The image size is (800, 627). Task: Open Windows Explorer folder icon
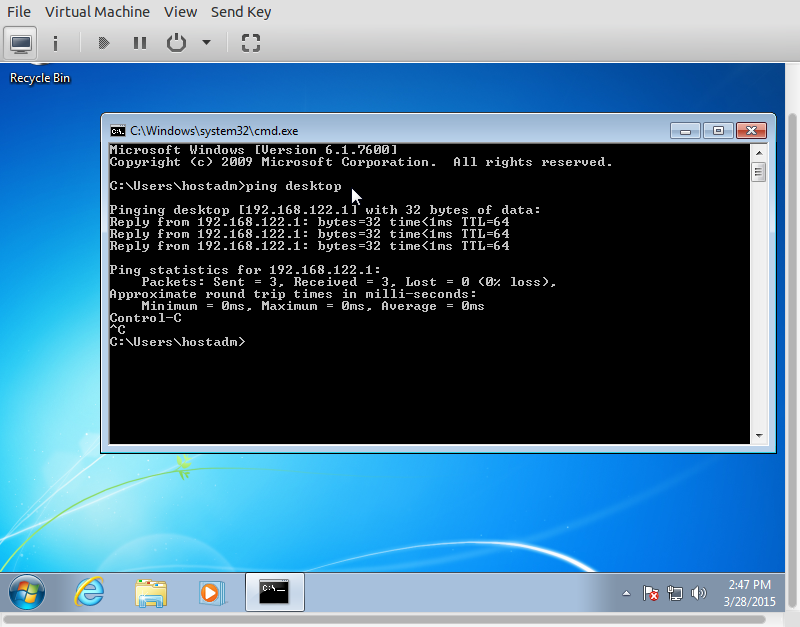click(150, 592)
